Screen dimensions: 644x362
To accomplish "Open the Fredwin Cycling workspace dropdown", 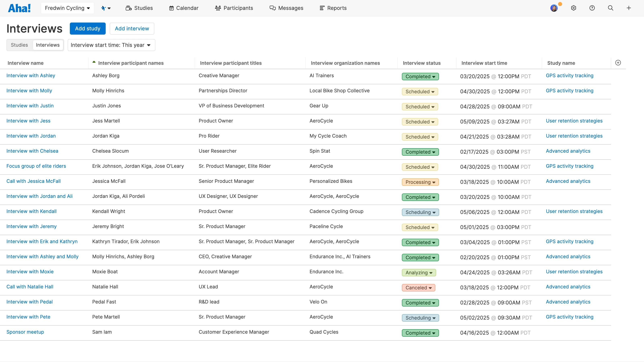I will (67, 8).
